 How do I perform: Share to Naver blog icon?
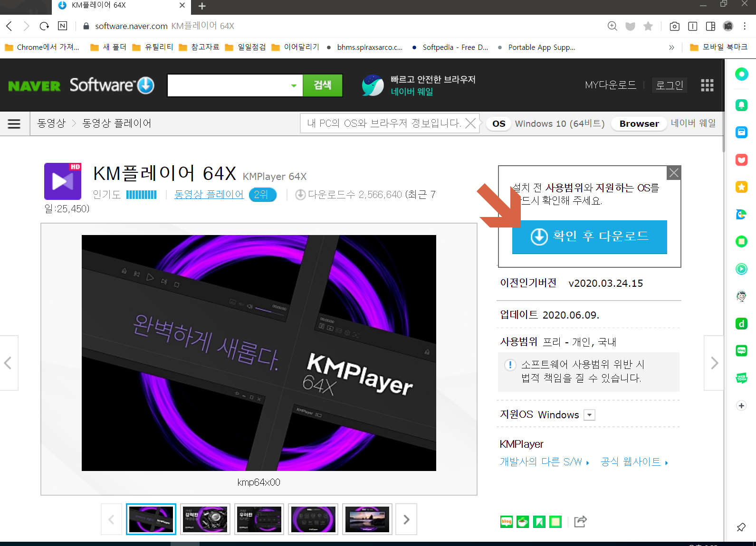(x=507, y=522)
